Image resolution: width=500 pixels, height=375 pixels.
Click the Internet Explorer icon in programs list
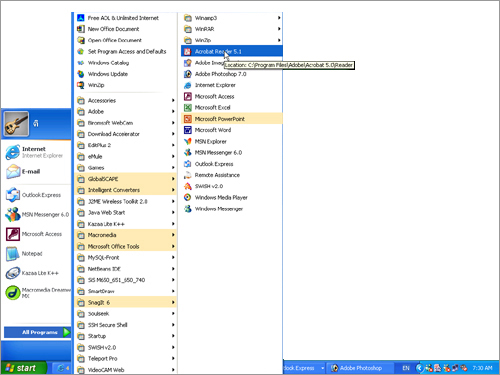(188, 85)
